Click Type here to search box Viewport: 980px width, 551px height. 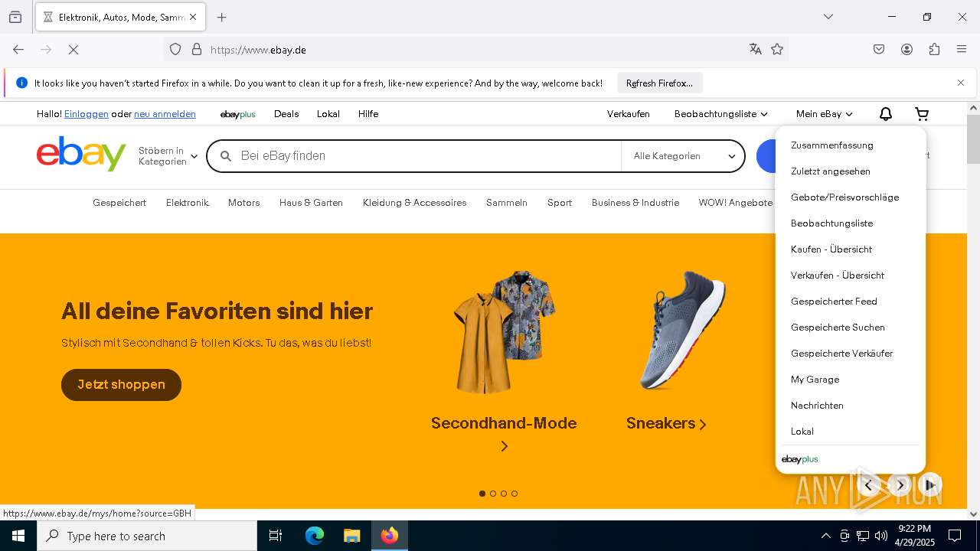coord(147,536)
